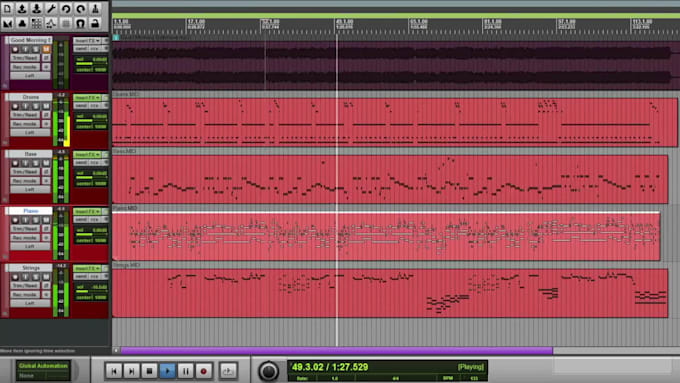This screenshot has height=383, width=680.
Task: Click the Left input button on Strings track
Action: pos(29,303)
